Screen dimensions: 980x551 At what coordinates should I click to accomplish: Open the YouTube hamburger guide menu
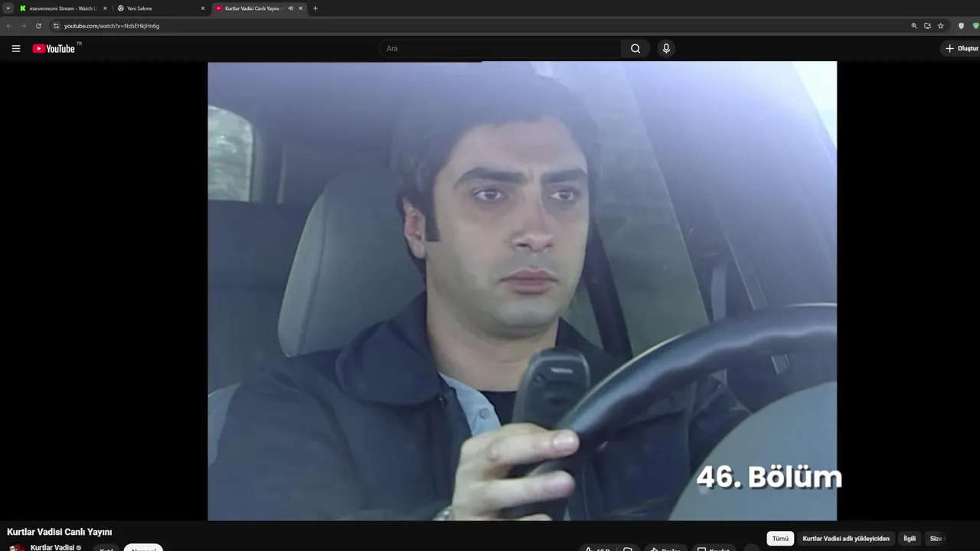(x=16, y=48)
